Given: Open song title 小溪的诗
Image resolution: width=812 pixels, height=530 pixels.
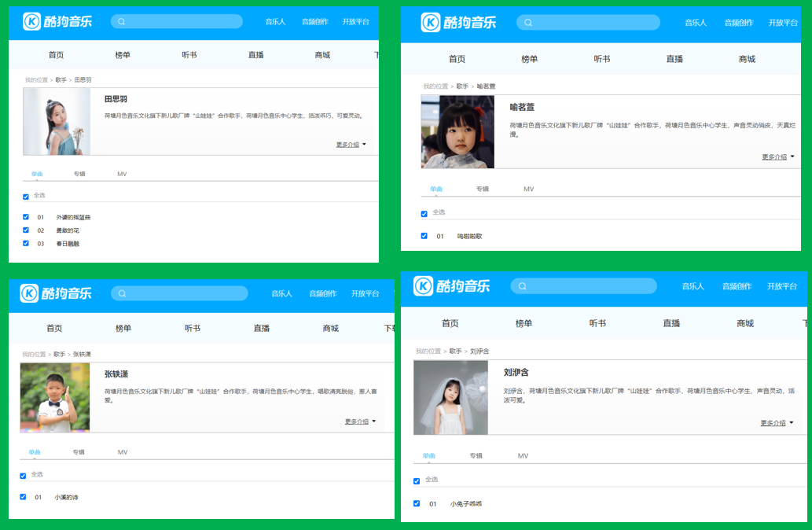Looking at the screenshot, I should [66, 497].
